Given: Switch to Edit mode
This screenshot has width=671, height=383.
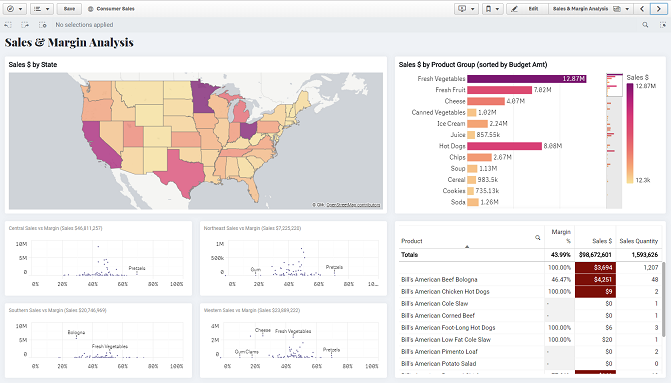Looking at the screenshot, I should [x=527, y=9].
